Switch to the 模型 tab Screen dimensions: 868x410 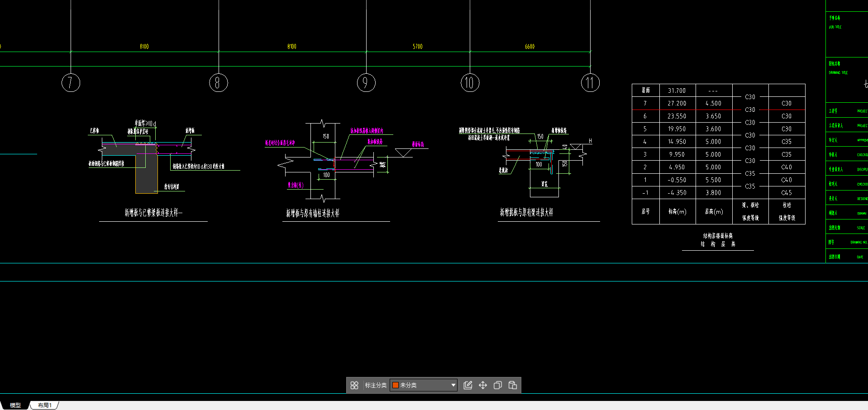click(x=15, y=405)
